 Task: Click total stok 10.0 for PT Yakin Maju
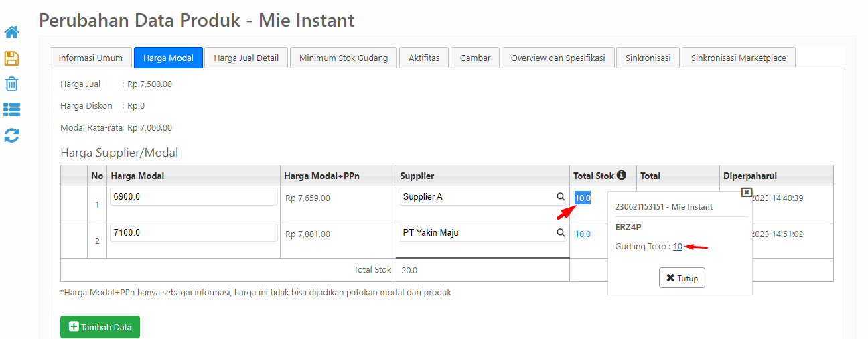point(583,234)
